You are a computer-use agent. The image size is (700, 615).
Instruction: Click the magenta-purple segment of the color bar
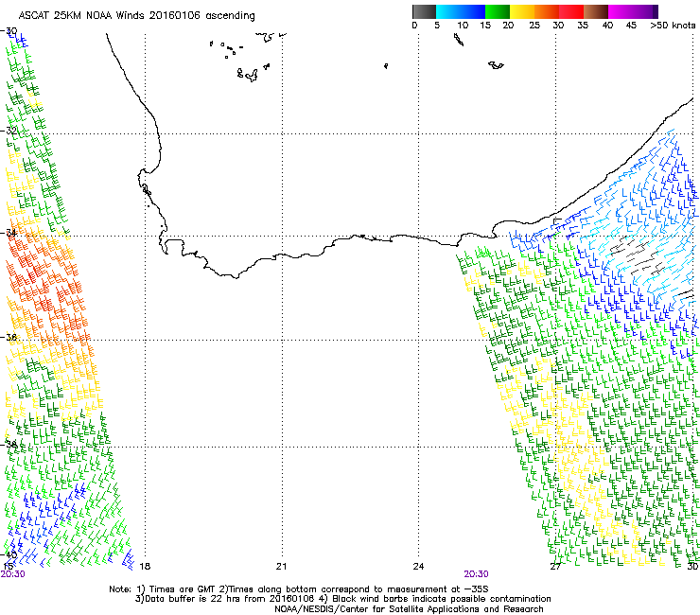(633, 11)
